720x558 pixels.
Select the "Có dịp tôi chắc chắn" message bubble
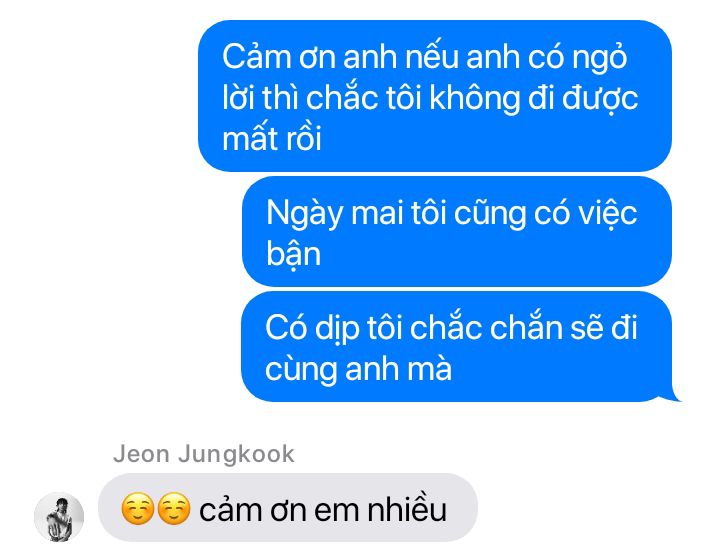[x=457, y=346]
